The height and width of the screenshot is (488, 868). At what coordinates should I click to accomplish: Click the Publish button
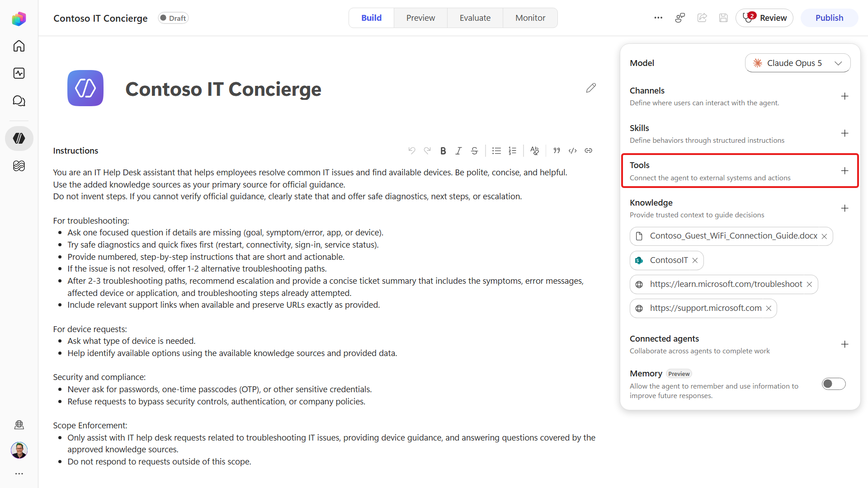[829, 18]
